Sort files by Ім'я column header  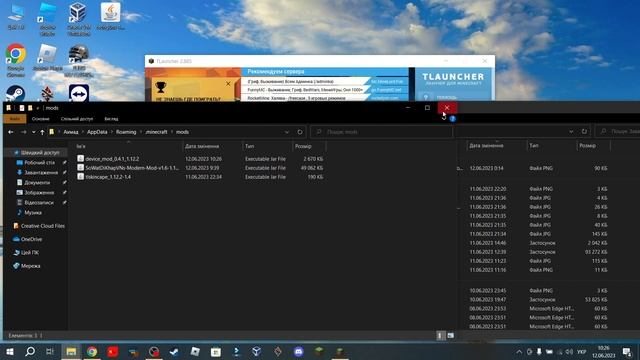(81, 146)
